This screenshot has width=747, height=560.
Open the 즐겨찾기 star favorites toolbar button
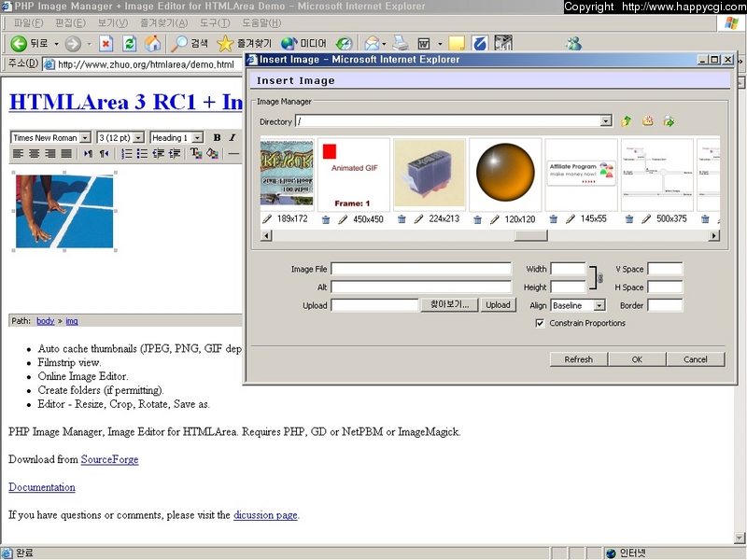pos(244,44)
